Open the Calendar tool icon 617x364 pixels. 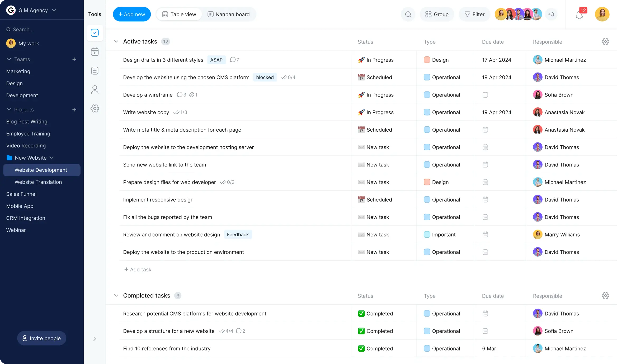pos(95,52)
